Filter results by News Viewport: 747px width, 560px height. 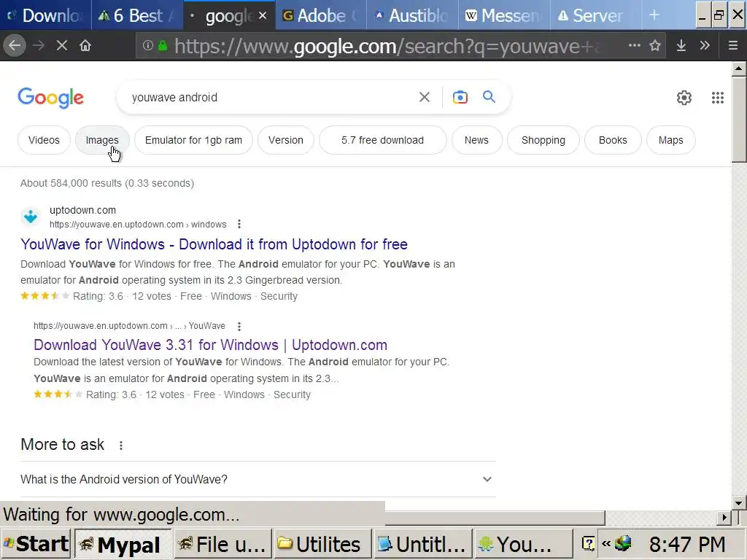coord(476,140)
